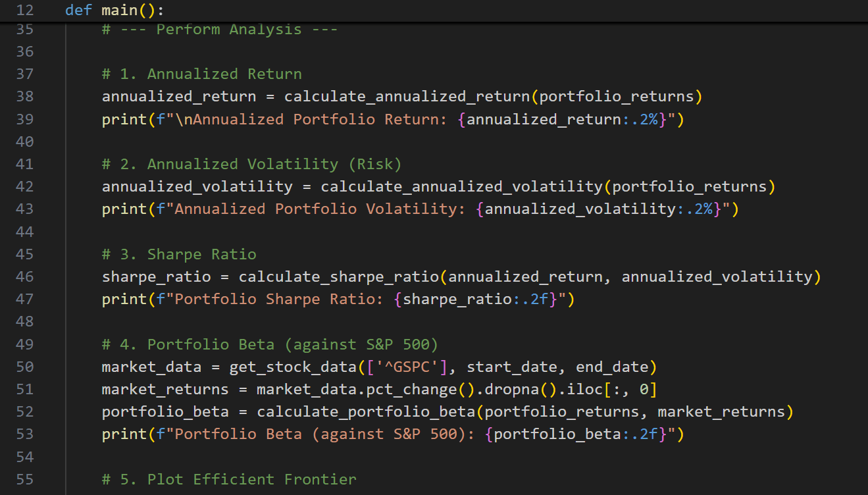Click line number 55 in the gutter
The image size is (868, 495).
tap(24, 479)
